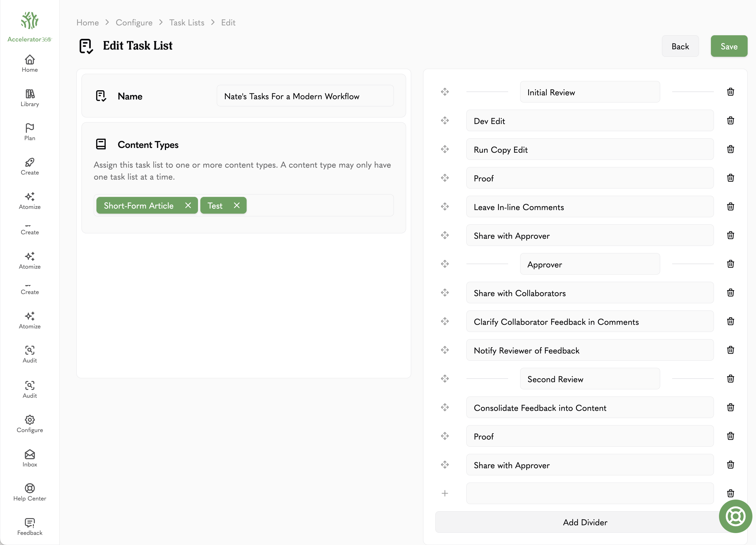Remove the Short-Form Article content type tag
This screenshot has width=756, height=545.
click(188, 206)
